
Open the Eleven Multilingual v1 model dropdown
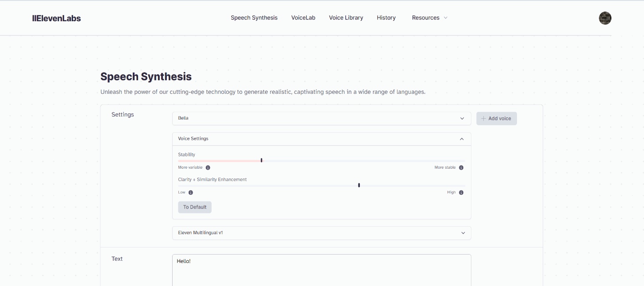tap(321, 233)
